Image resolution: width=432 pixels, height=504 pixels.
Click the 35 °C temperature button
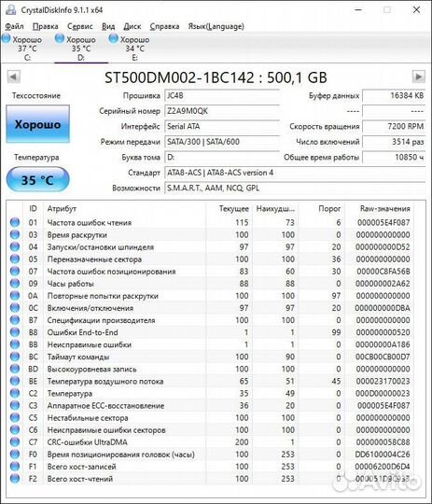click(37, 180)
